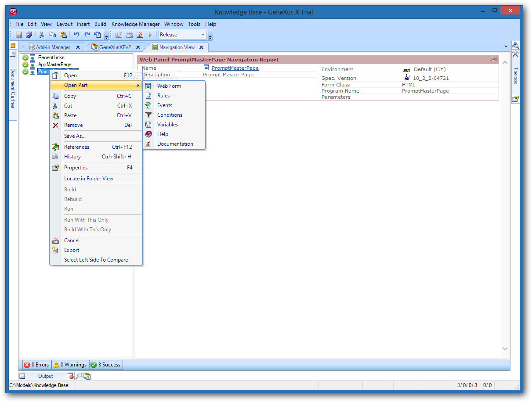This screenshot has height=402, width=532.
Task: Click the Undo arrow in the toolbar
Action: point(76,35)
